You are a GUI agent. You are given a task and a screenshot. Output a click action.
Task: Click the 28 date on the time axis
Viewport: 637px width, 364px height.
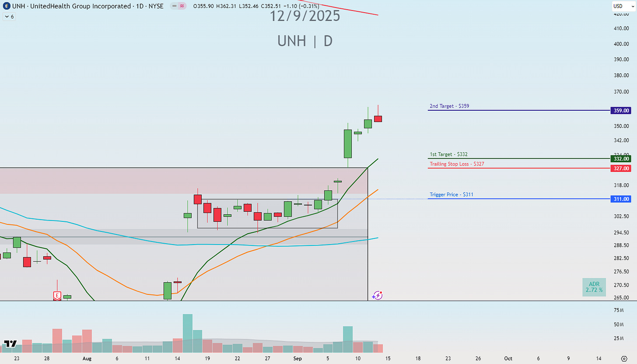tap(47, 358)
